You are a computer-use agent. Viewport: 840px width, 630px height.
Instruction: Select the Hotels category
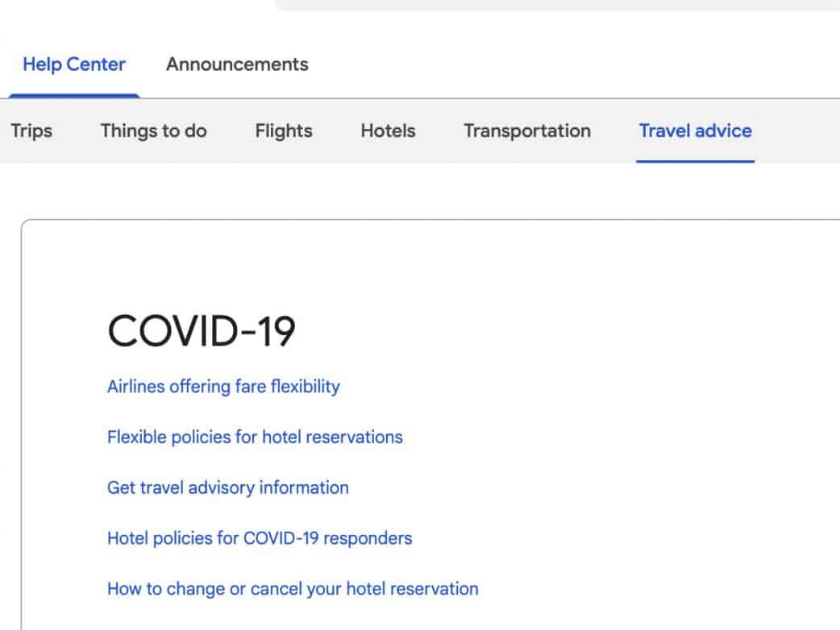coord(388,131)
